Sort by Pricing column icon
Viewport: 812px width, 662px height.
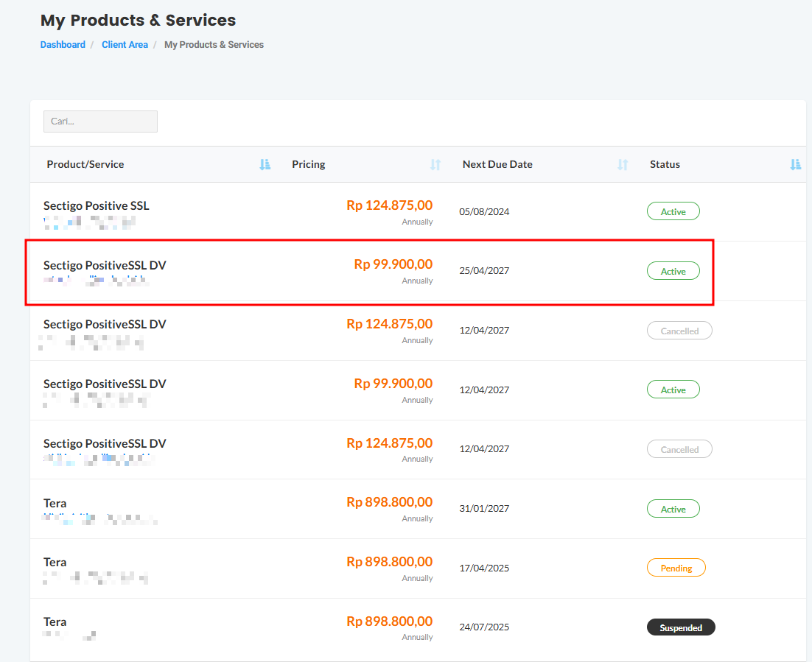pyautogui.click(x=435, y=165)
